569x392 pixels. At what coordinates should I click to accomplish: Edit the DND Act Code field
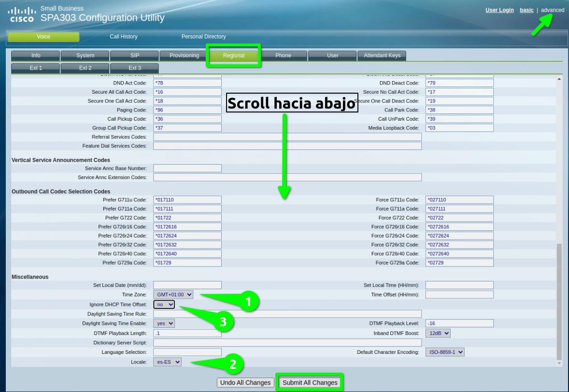(188, 83)
